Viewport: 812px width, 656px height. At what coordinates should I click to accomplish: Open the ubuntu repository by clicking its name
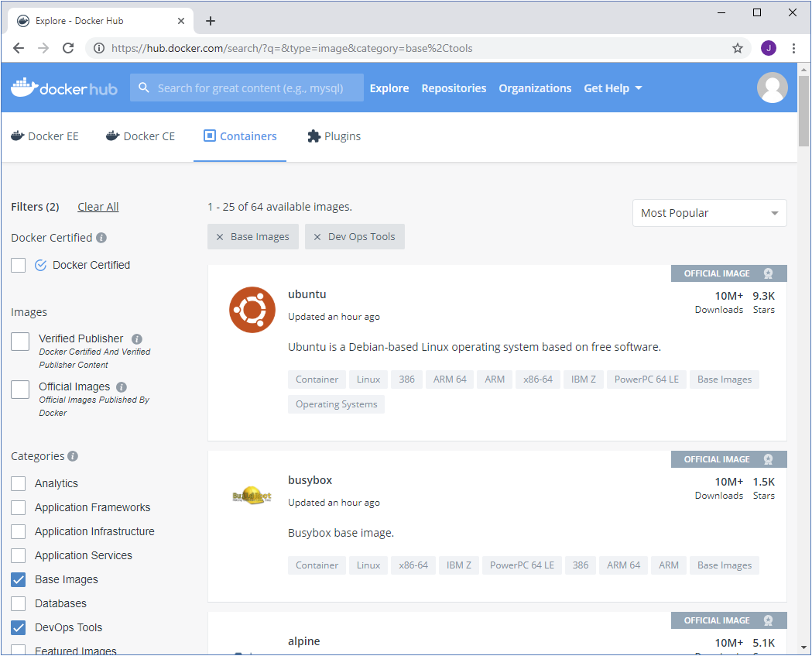[x=307, y=294]
